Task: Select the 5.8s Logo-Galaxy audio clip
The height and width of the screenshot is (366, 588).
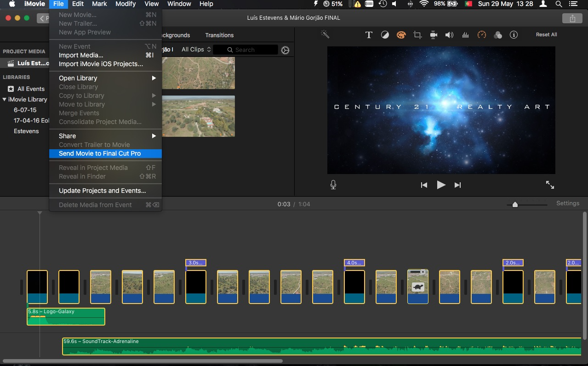Action: [66, 316]
